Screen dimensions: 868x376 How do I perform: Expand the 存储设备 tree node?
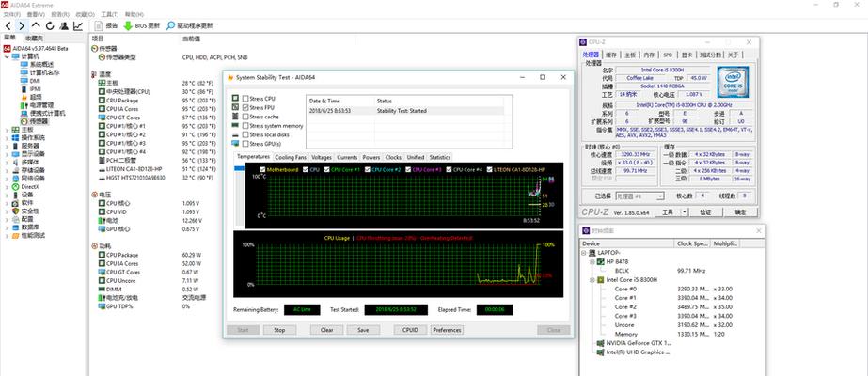(7, 170)
